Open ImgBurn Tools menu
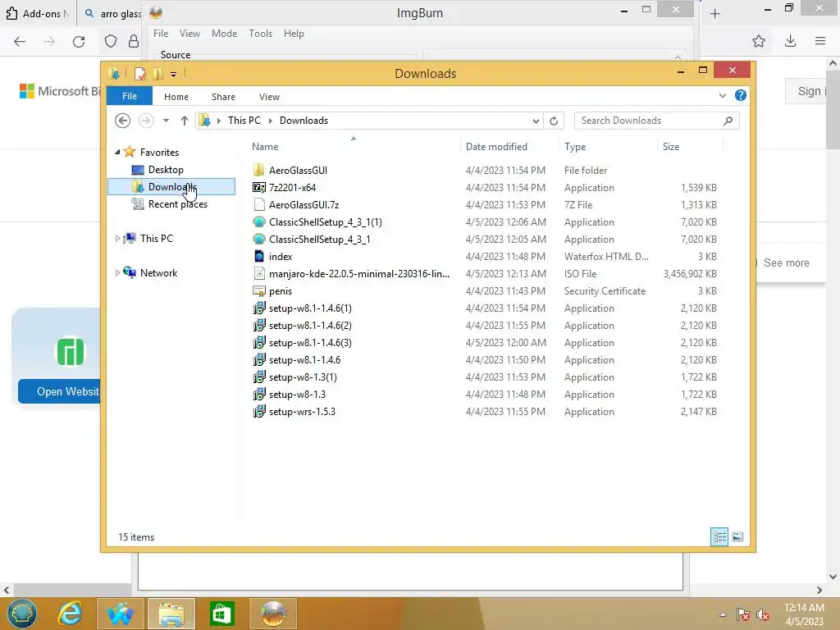Image resolution: width=840 pixels, height=630 pixels. point(260,33)
